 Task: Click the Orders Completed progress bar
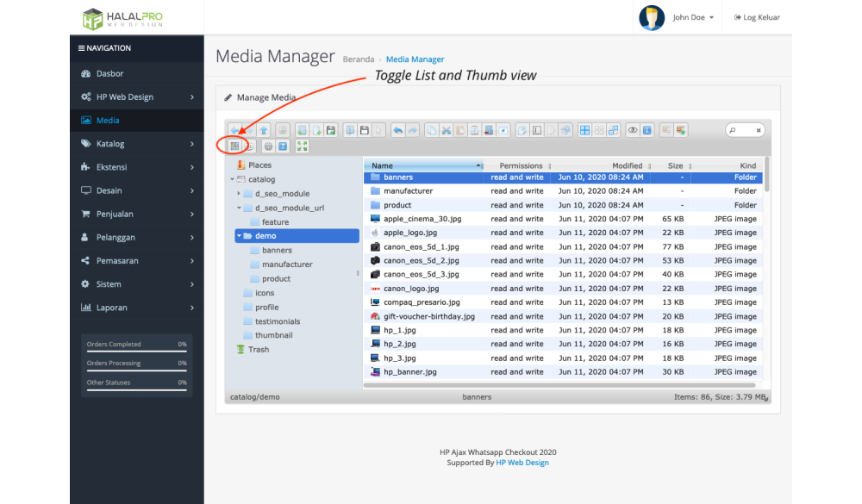click(x=136, y=351)
